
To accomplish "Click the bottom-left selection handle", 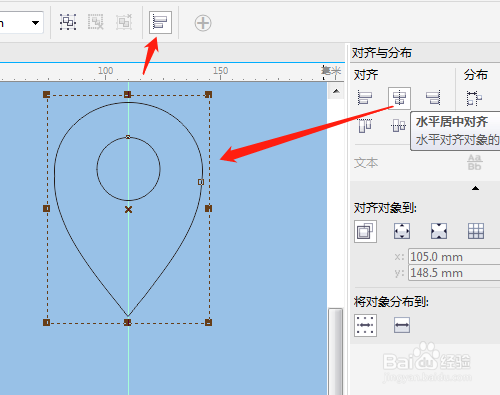I will click(x=46, y=322).
